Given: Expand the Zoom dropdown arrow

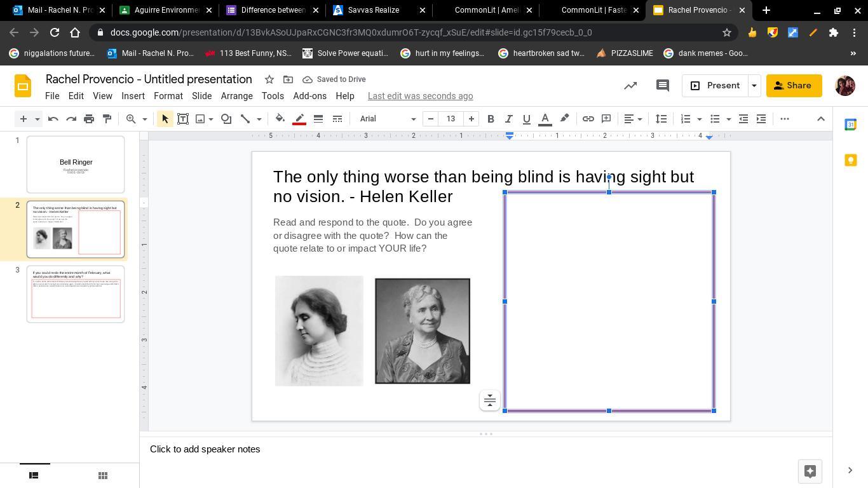Looking at the screenshot, I should [144, 119].
